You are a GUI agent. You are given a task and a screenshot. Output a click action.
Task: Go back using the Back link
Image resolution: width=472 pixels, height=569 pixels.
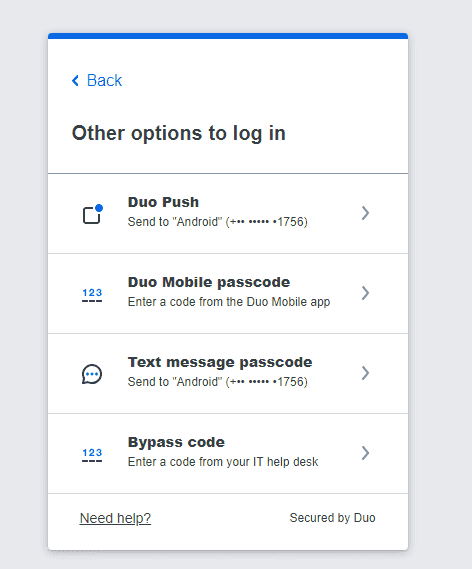click(x=97, y=80)
